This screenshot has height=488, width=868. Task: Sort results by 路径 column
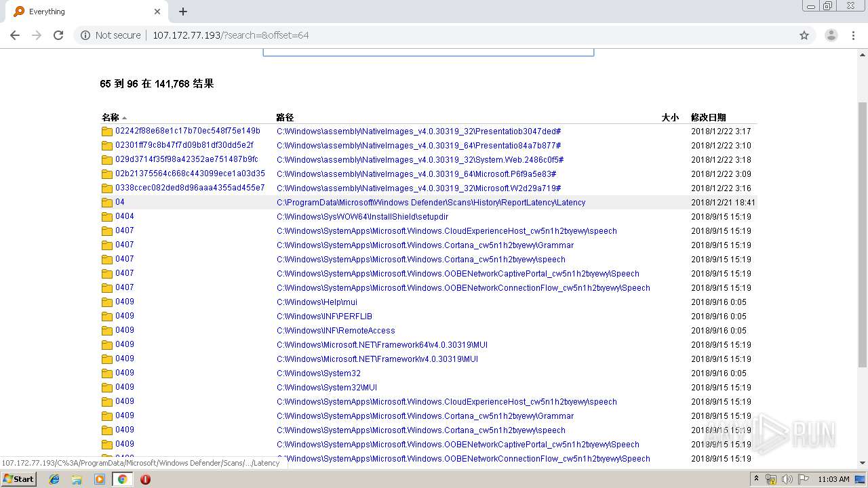click(285, 117)
